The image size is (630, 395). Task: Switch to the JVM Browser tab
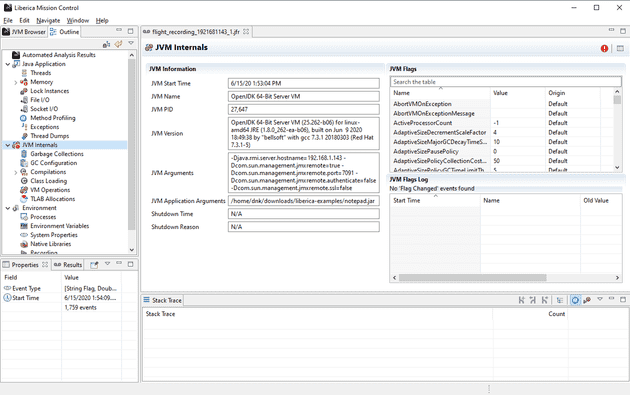[24, 32]
